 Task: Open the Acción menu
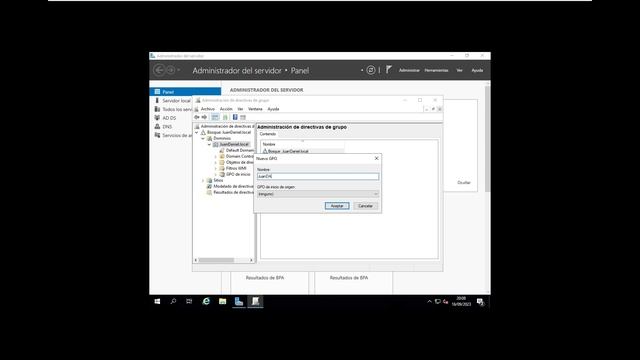(x=226, y=109)
